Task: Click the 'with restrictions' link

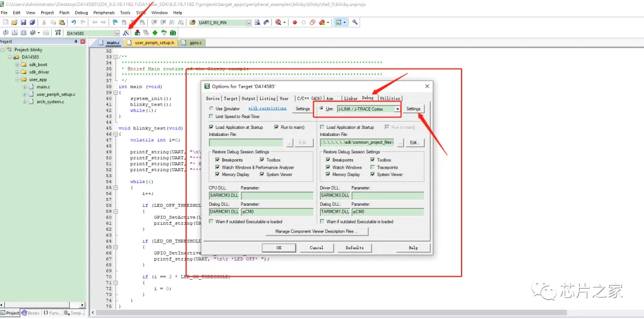Action: 267,109
